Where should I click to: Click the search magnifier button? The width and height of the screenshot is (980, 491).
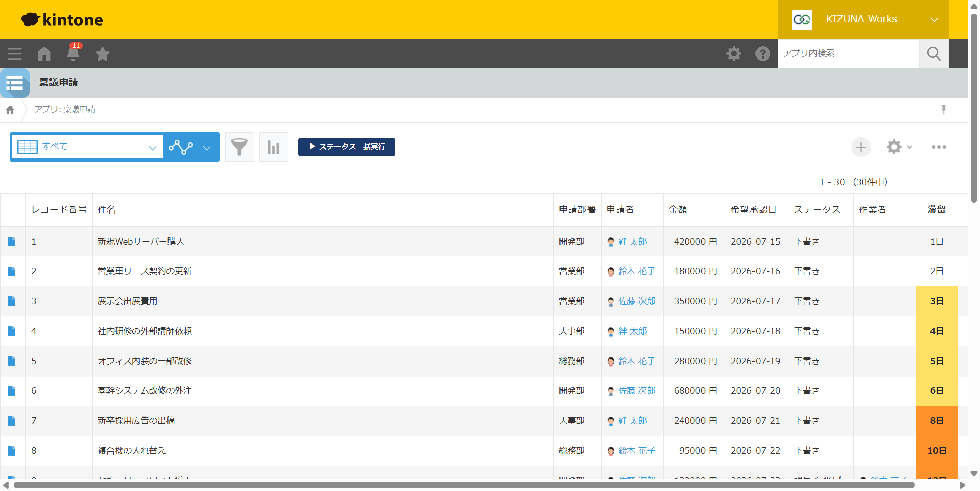pos(934,53)
